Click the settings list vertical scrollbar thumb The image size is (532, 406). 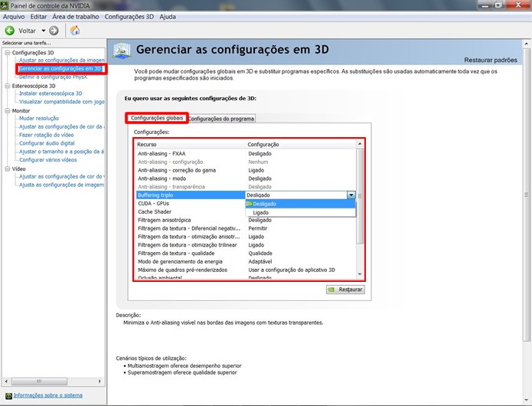coord(360,196)
